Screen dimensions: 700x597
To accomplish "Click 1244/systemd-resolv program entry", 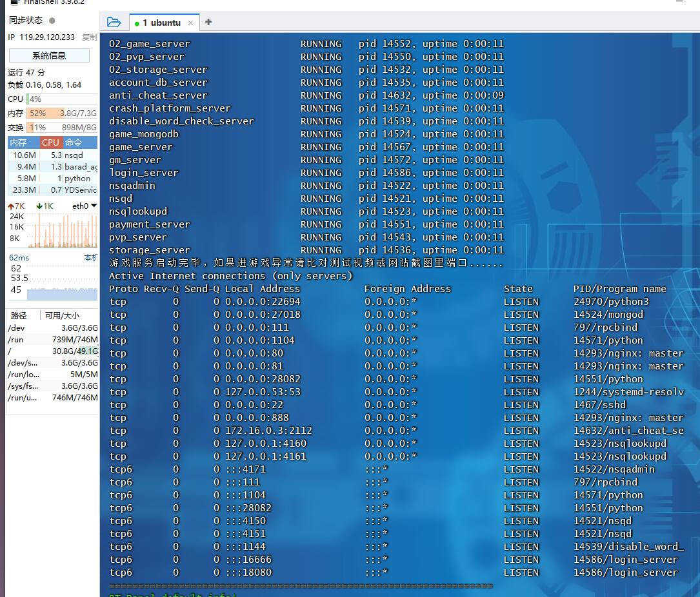I will coord(628,392).
